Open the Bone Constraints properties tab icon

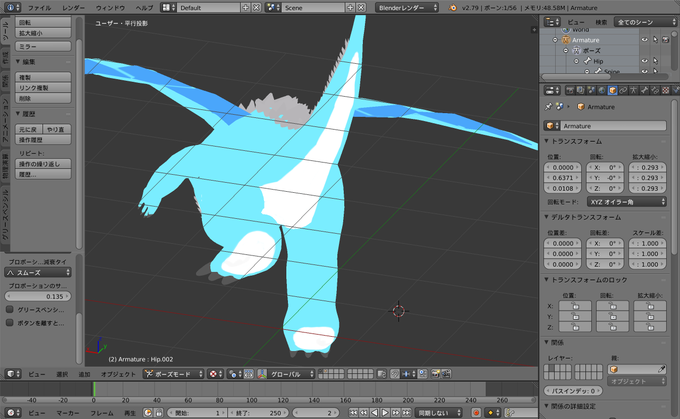(x=654, y=90)
